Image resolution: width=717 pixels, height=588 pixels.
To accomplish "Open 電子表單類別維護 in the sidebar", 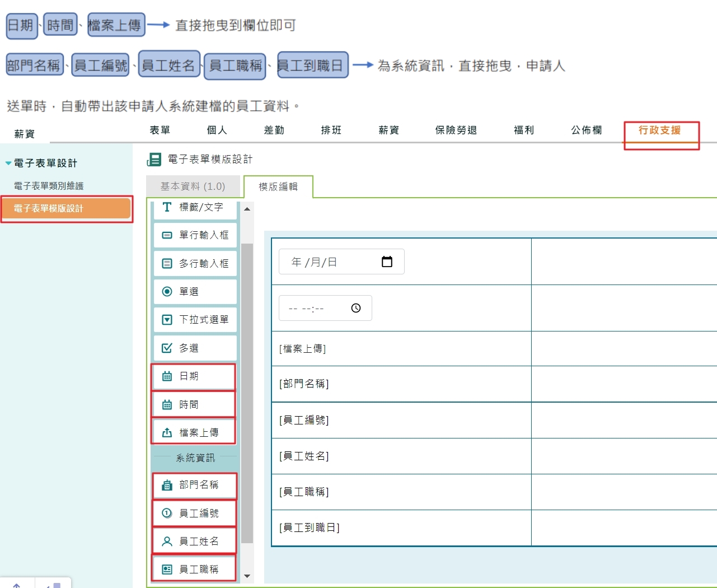I will [x=49, y=185].
